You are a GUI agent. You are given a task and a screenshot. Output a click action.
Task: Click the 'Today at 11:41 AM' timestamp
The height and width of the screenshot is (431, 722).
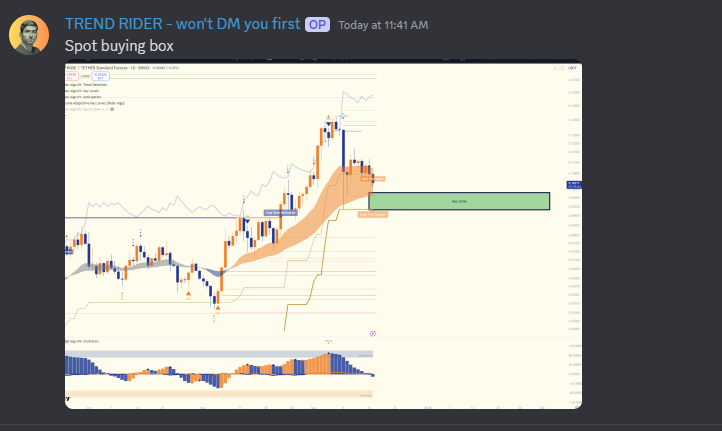click(383, 25)
